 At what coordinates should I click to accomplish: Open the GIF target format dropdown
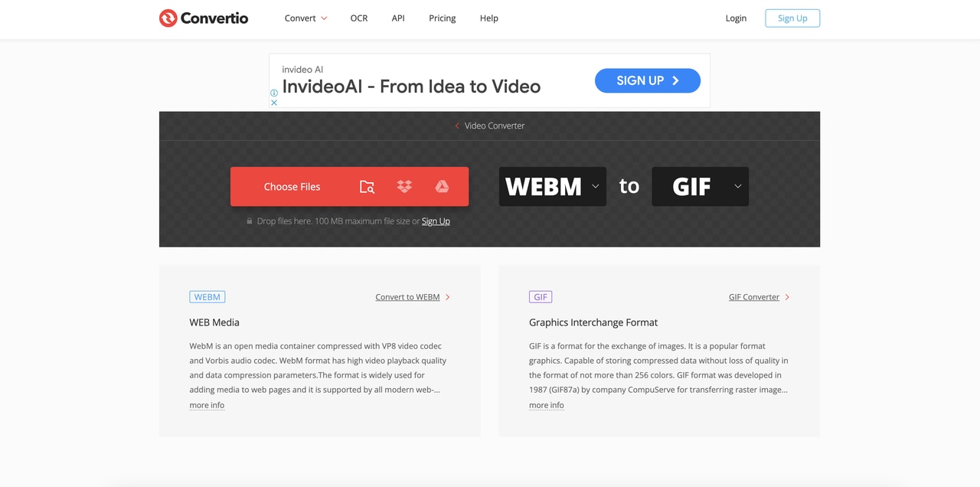(700, 186)
